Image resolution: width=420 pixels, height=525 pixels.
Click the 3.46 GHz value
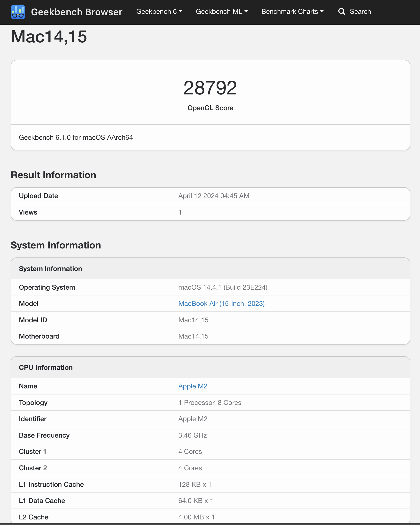pos(192,435)
